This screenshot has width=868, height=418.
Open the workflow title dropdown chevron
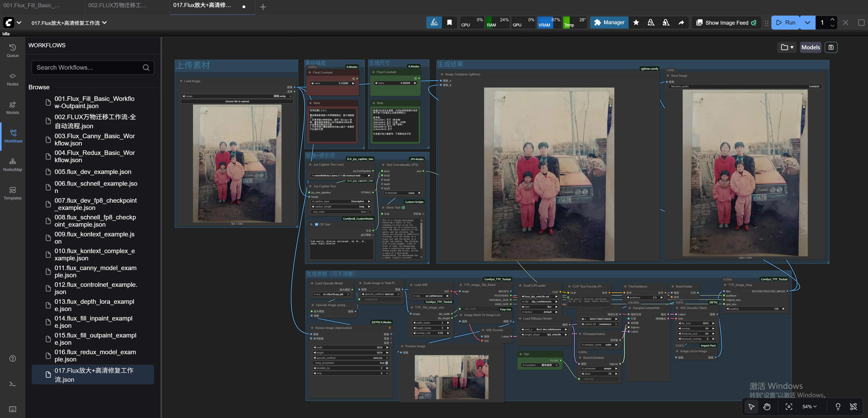(x=105, y=23)
